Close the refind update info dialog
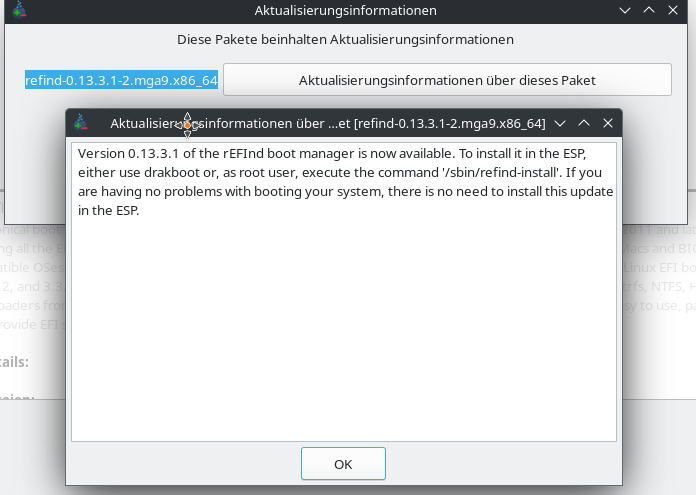Viewport: 696px width, 495px height. point(607,123)
